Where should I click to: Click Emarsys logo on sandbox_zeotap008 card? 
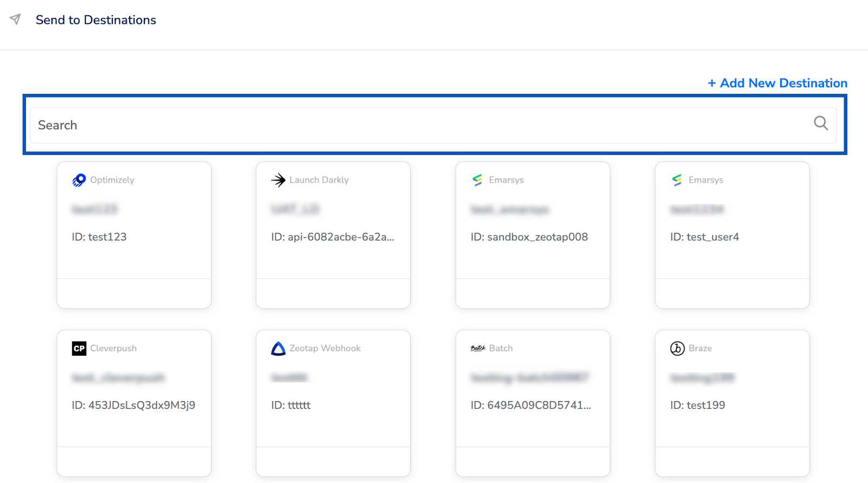click(477, 180)
